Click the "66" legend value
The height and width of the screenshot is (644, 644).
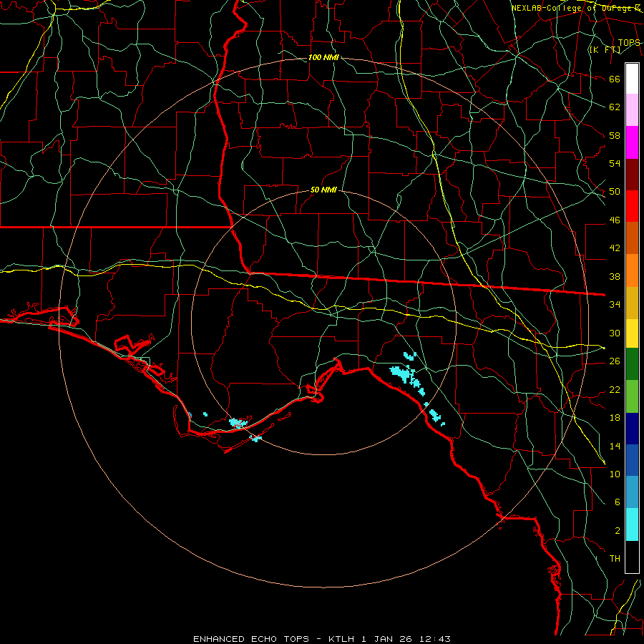(615, 79)
